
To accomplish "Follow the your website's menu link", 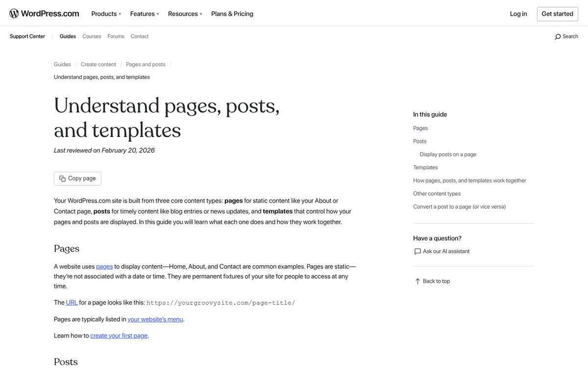I will click(x=155, y=319).
